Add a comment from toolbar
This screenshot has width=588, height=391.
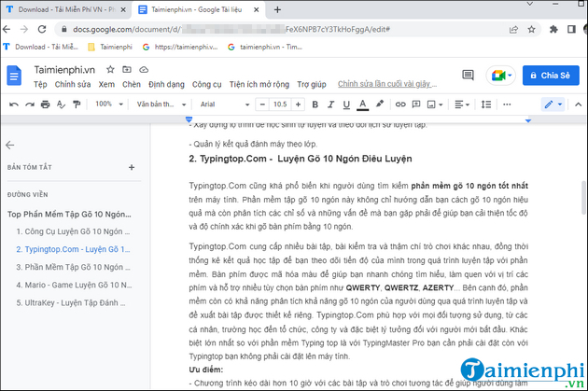click(x=416, y=105)
